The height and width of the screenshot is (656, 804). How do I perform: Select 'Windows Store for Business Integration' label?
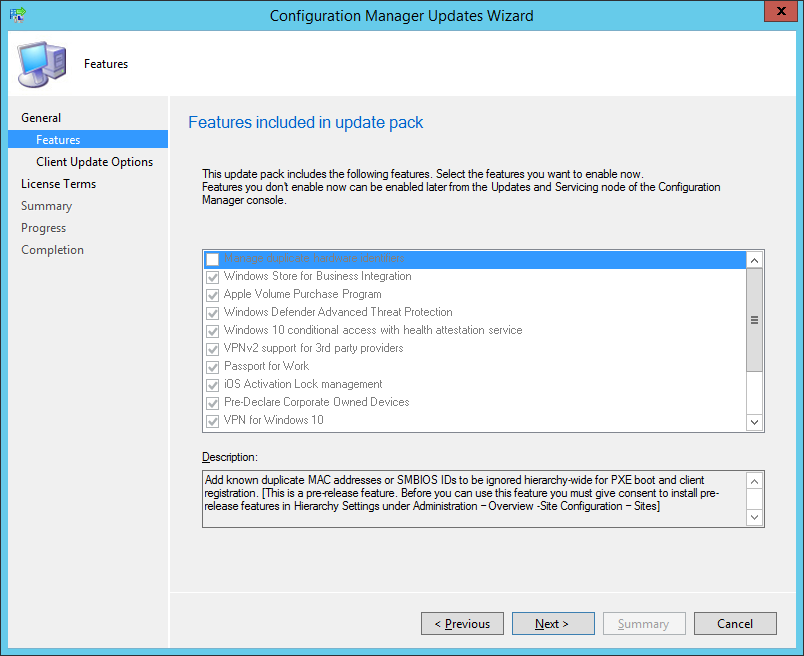pyautogui.click(x=317, y=276)
